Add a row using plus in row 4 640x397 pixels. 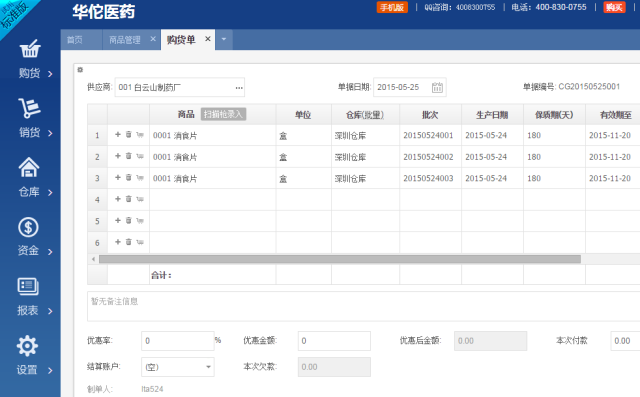(x=118, y=199)
